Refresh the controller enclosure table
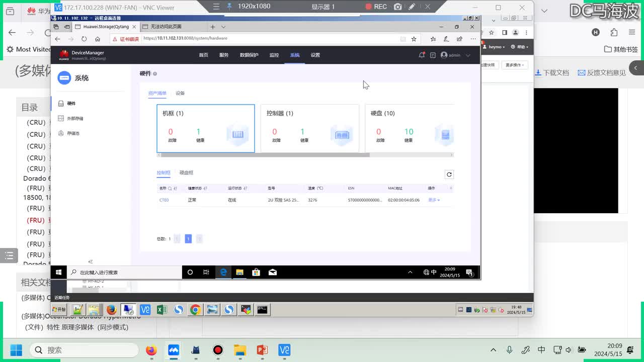 pos(449,174)
